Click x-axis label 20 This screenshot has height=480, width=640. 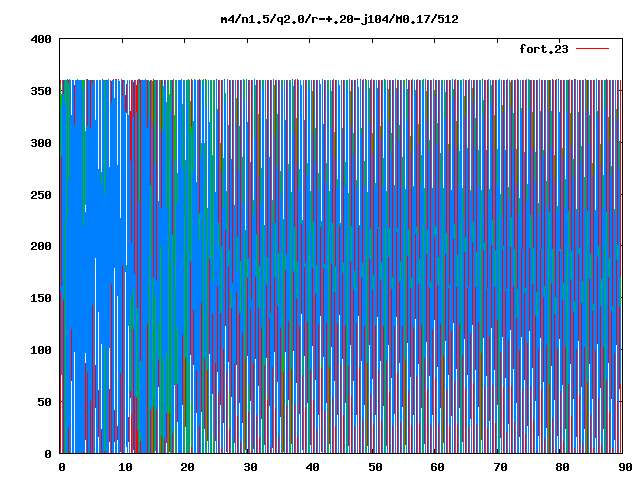187,467
